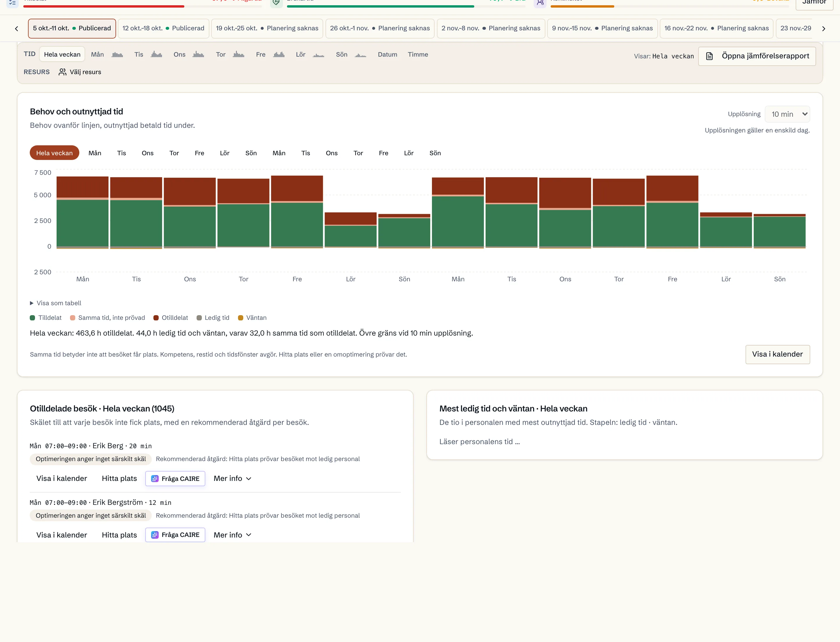Click Ons sparkline chart in TID filter
840x642 pixels.
pos(198,55)
